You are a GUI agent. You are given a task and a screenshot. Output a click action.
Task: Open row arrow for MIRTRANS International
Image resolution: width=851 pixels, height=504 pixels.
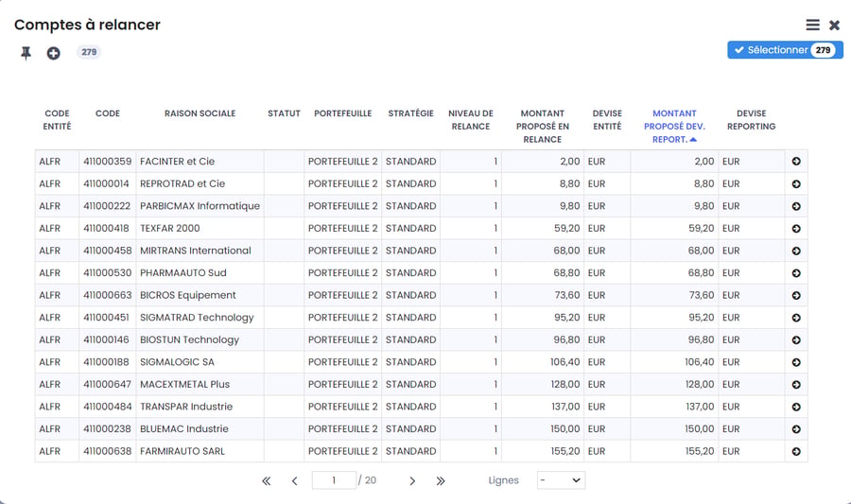[x=795, y=251]
